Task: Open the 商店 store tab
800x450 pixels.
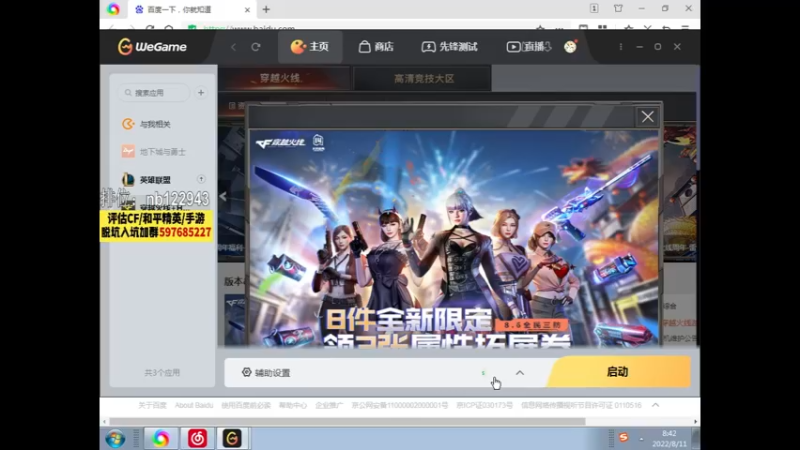Action: point(376,47)
